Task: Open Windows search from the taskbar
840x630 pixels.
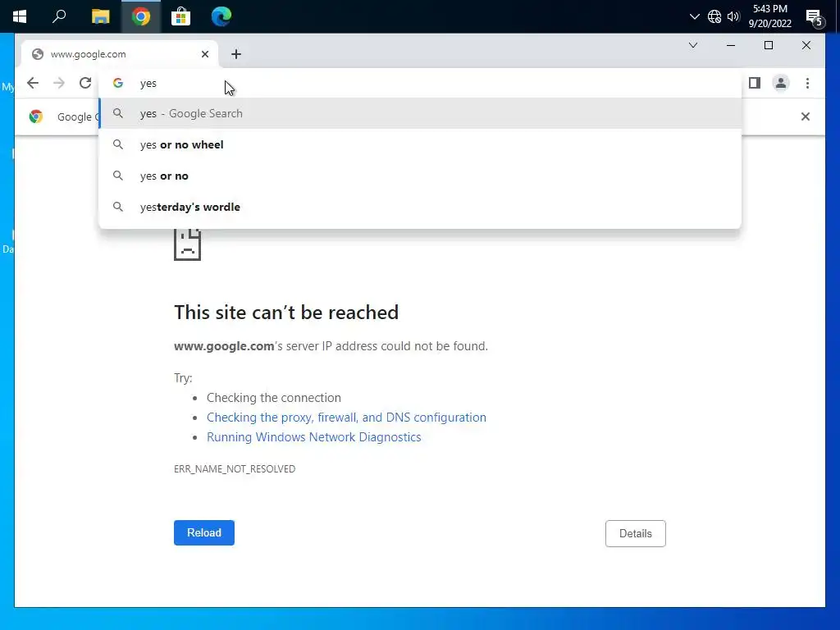Action: pos(59,16)
